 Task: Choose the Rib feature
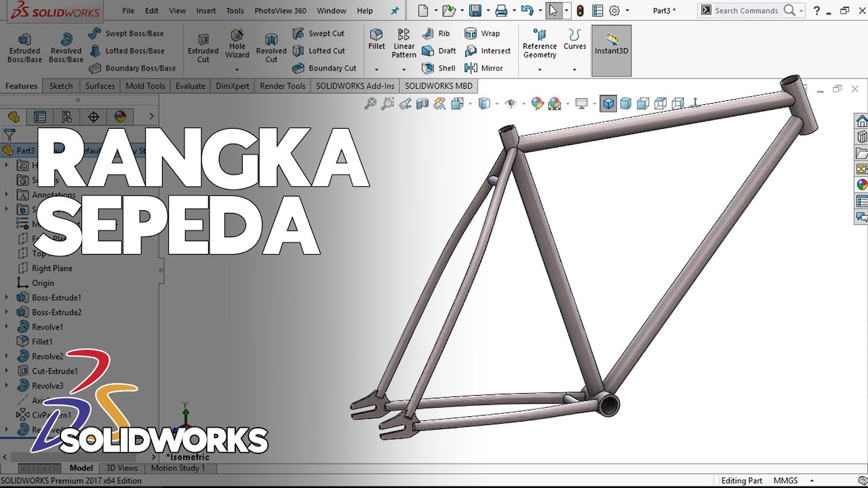point(436,33)
